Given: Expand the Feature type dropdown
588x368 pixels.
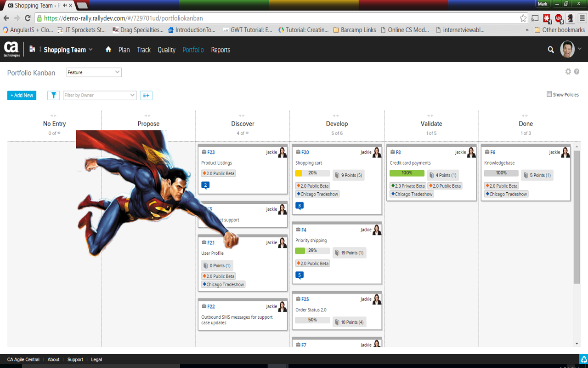Looking at the screenshot, I should pos(94,72).
